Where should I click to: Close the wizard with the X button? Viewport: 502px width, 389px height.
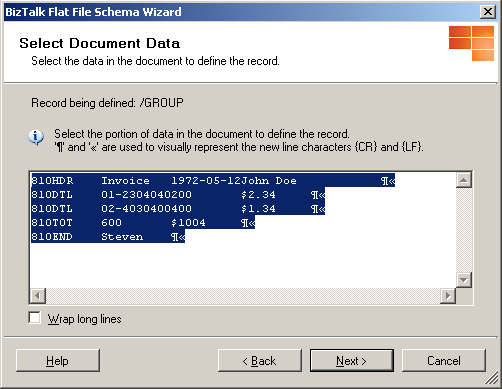487,12
